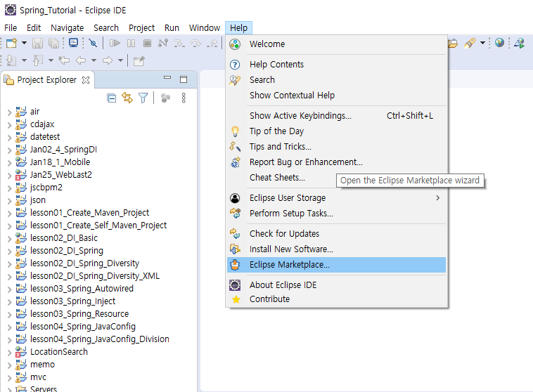Click the Suspend debug icon

(x=131, y=43)
